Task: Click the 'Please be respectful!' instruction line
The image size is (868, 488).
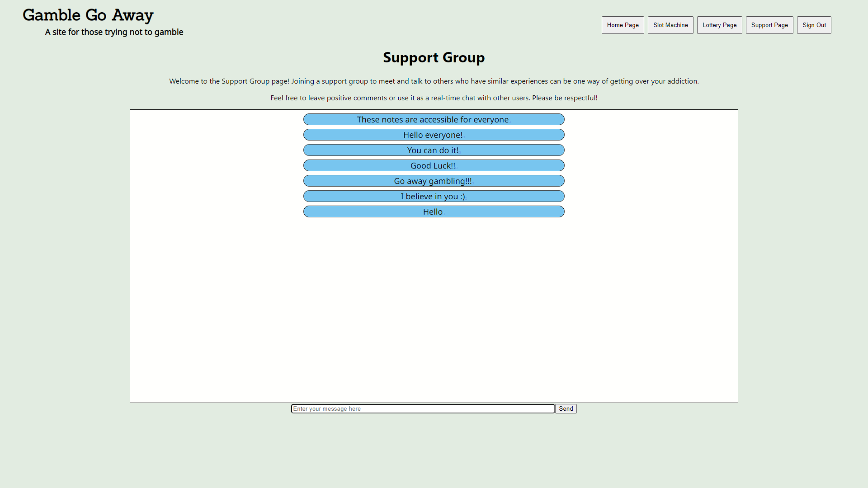Action: pyautogui.click(x=434, y=98)
